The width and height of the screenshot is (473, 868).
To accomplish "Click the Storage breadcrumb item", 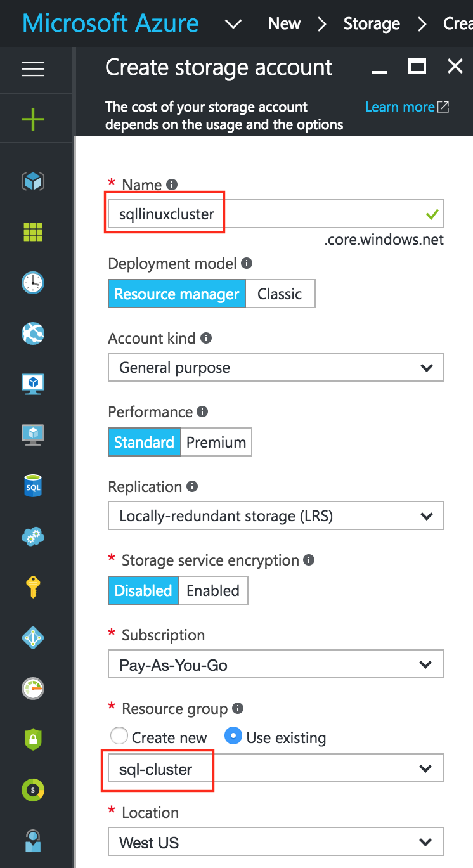I will click(x=372, y=23).
